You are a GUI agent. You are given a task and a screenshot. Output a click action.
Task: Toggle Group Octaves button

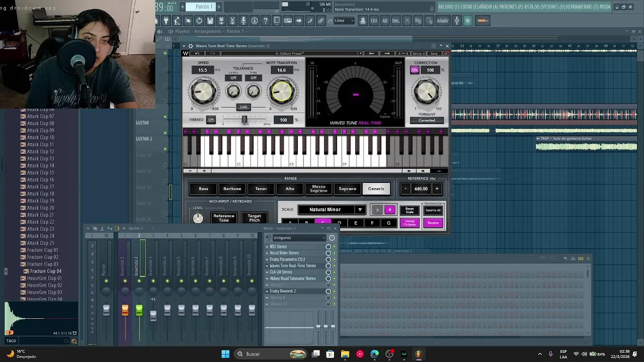point(410,223)
